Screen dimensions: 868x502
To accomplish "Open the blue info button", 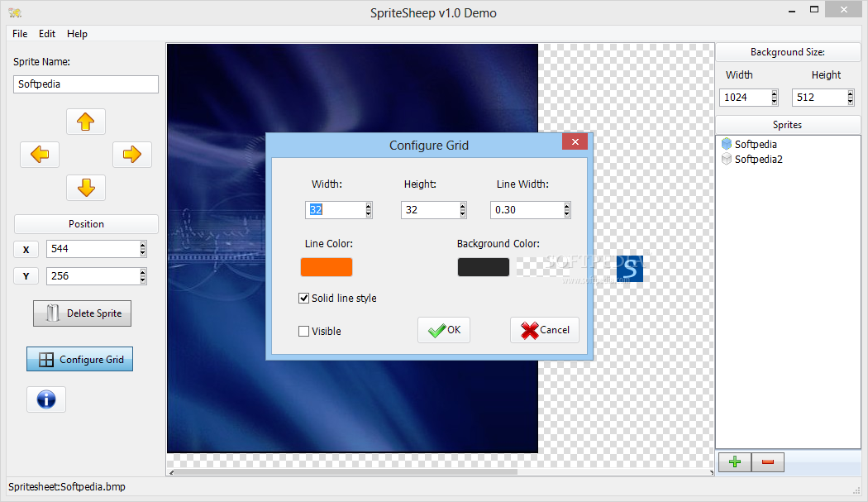I will tap(46, 399).
